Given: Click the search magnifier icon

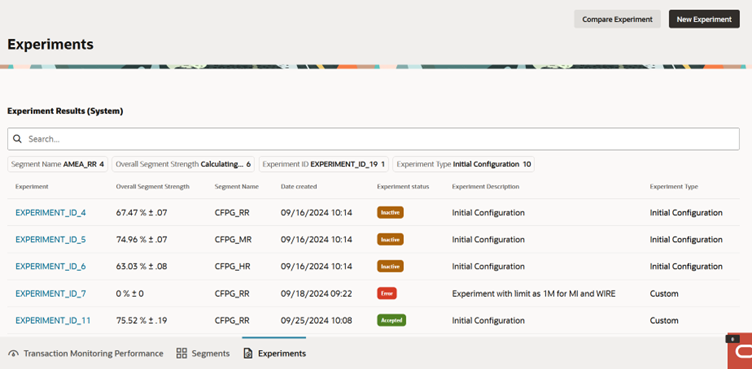Looking at the screenshot, I should [x=17, y=139].
